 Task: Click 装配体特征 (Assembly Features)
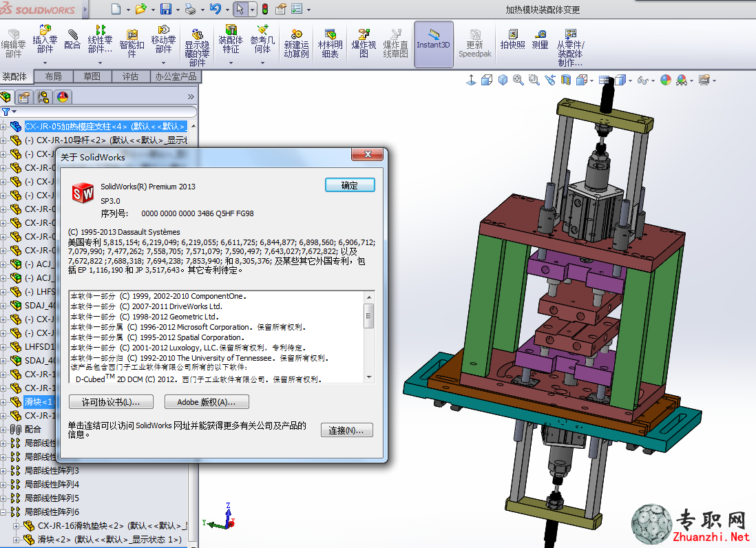pyautogui.click(x=231, y=39)
